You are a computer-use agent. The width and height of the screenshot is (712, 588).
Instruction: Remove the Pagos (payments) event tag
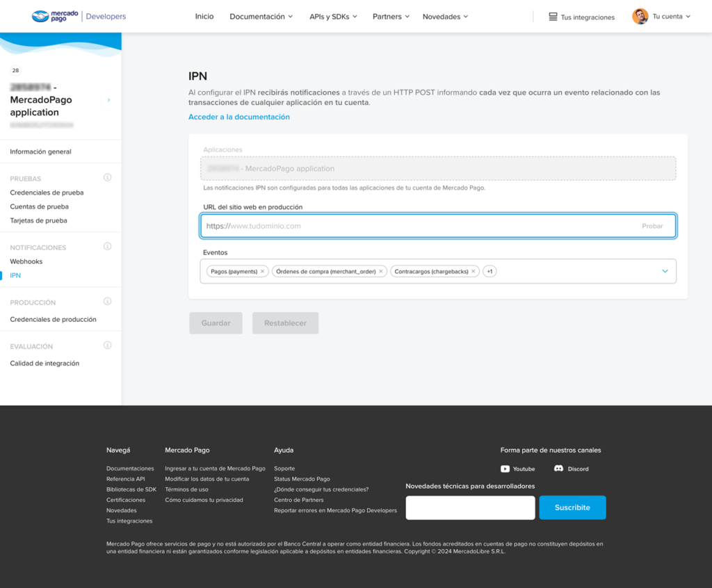pos(262,272)
